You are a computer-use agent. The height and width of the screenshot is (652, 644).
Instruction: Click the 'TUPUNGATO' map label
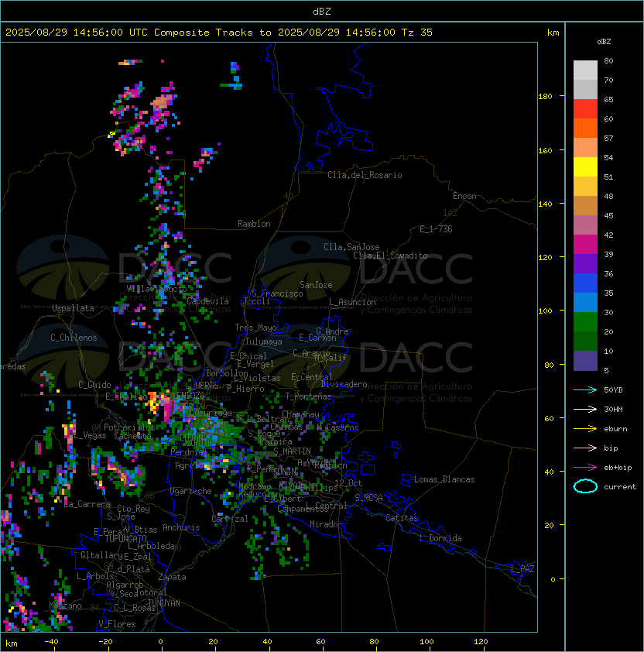(x=126, y=538)
